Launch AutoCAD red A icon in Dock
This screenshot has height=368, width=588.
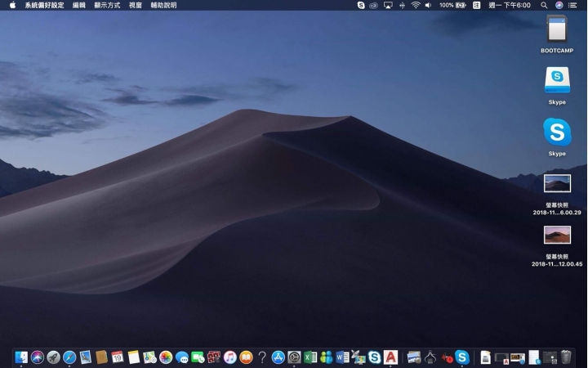pos(390,357)
